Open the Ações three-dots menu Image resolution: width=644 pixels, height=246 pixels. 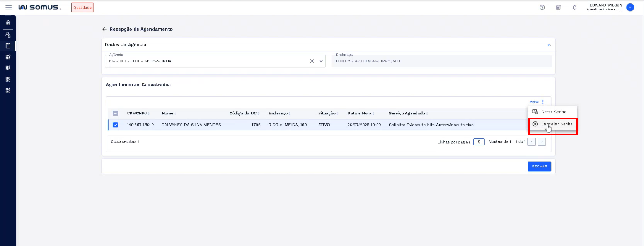[x=543, y=102]
